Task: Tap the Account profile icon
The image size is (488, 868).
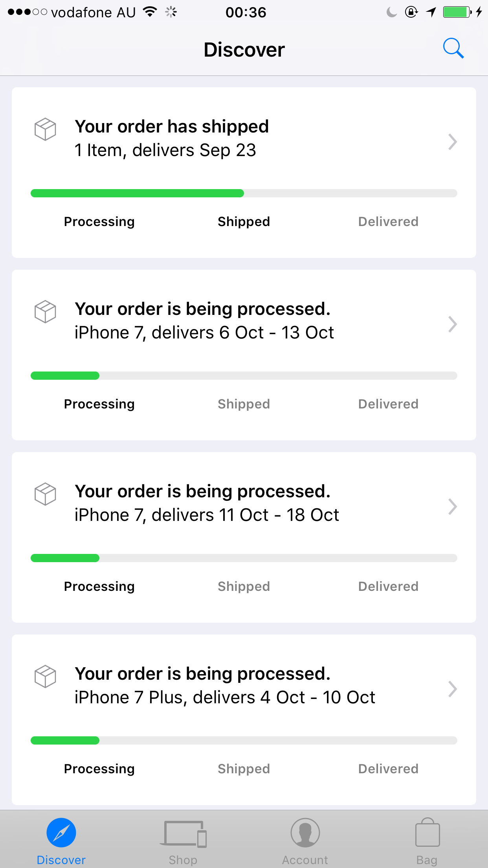Action: (x=305, y=833)
